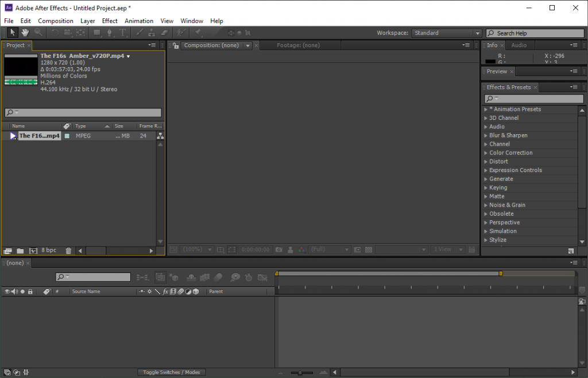The height and width of the screenshot is (378, 588).
Task: Expand the 3D Channel effects category
Action: [x=486, y=118]
